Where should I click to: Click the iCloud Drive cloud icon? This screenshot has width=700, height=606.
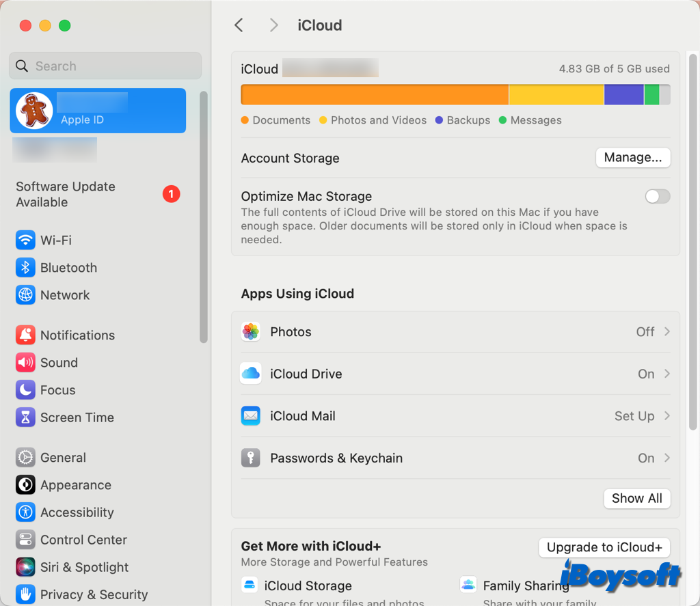[x=251, y=374]
